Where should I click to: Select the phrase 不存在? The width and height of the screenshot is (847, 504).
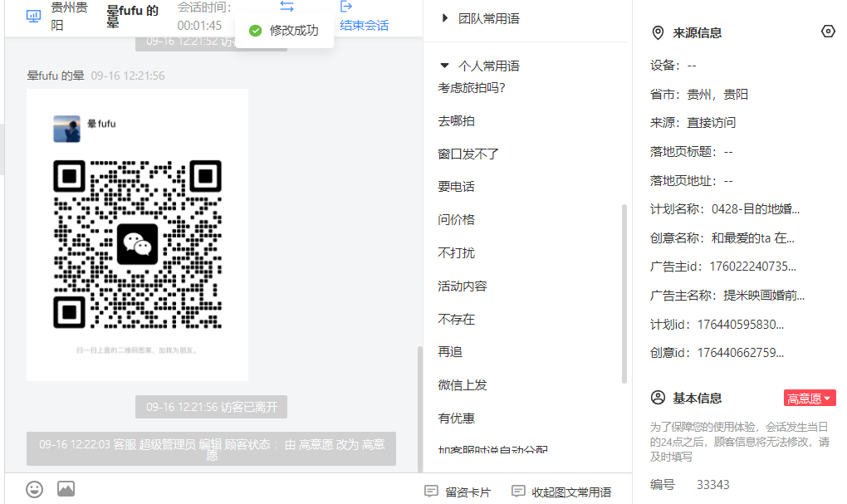(456, 319)
